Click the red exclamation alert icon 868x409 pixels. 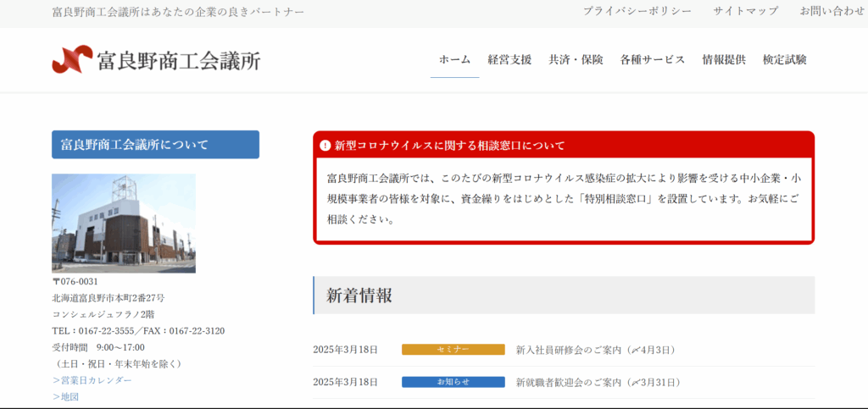pos(325,146)
